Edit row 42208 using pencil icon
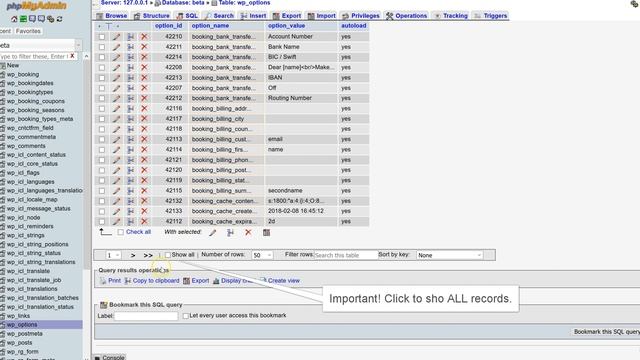 click(117, 67)
